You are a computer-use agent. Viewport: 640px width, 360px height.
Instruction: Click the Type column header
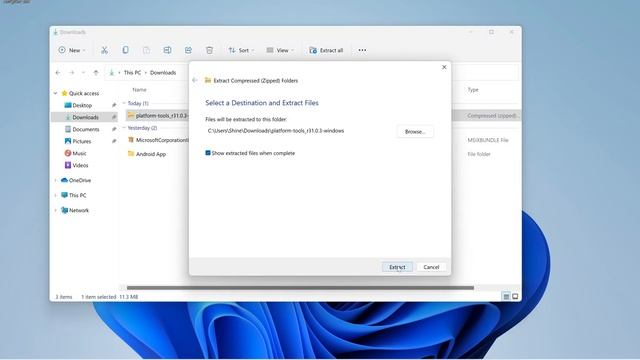pyautogui.click(x=473, y=89)
